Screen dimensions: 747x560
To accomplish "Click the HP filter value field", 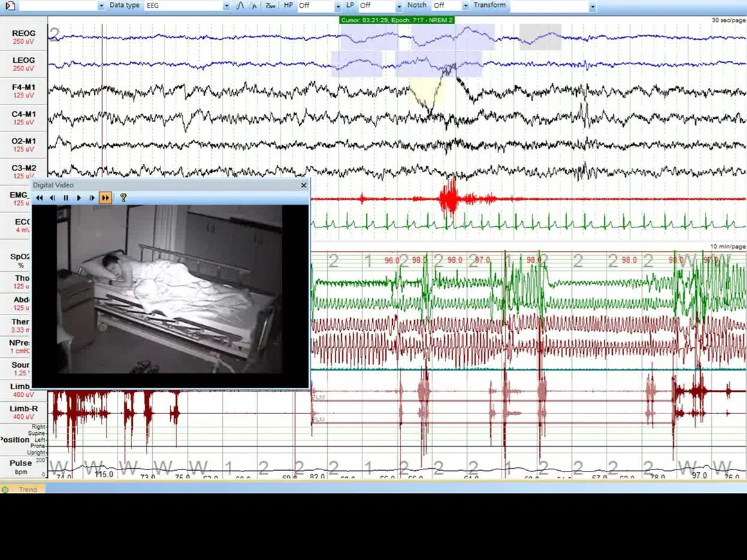I will click(315, 6).
